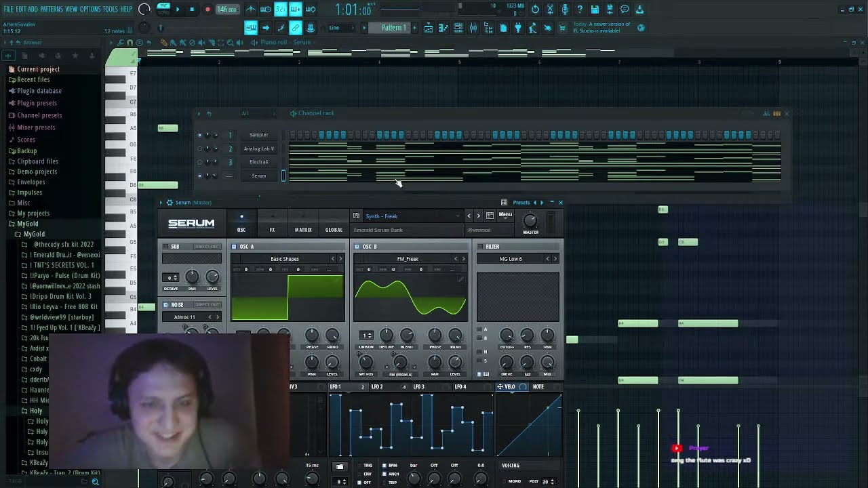Click the tempo field showing 146
This screenshot has width=868, height=488.
(226, 9)
